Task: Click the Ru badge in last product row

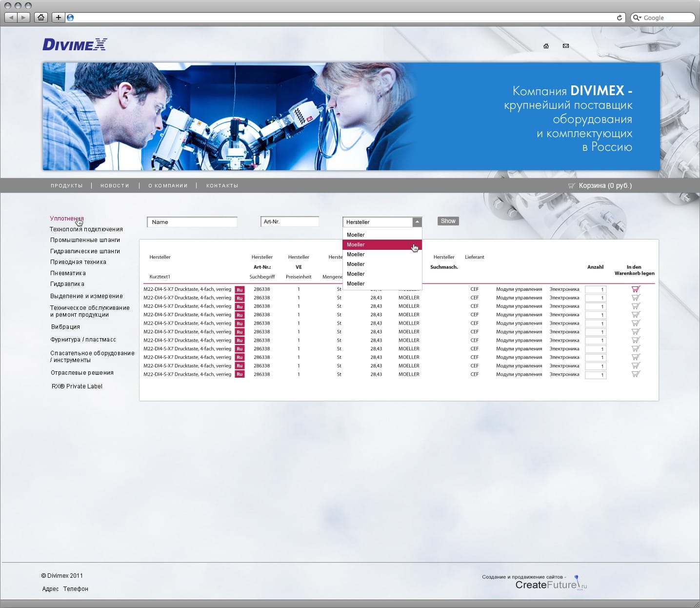Action: pos(240,374)
